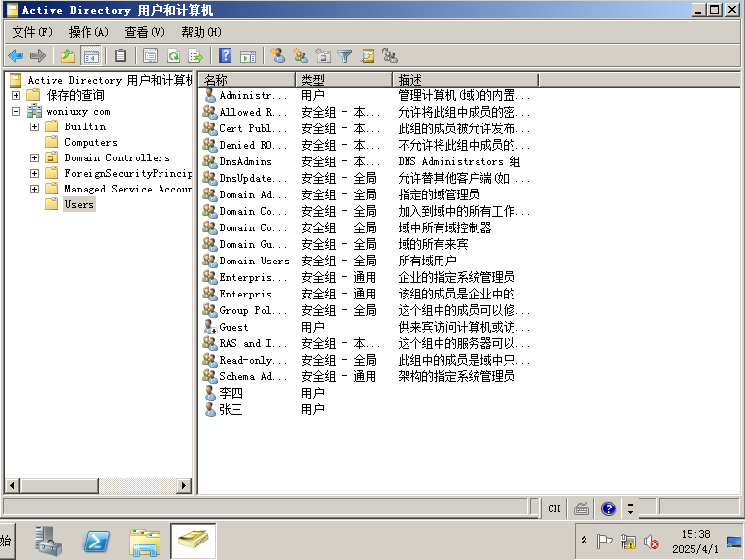745x560 pixels.
Task: Open the 帮助(H) menu
Action: click(201, 32)
